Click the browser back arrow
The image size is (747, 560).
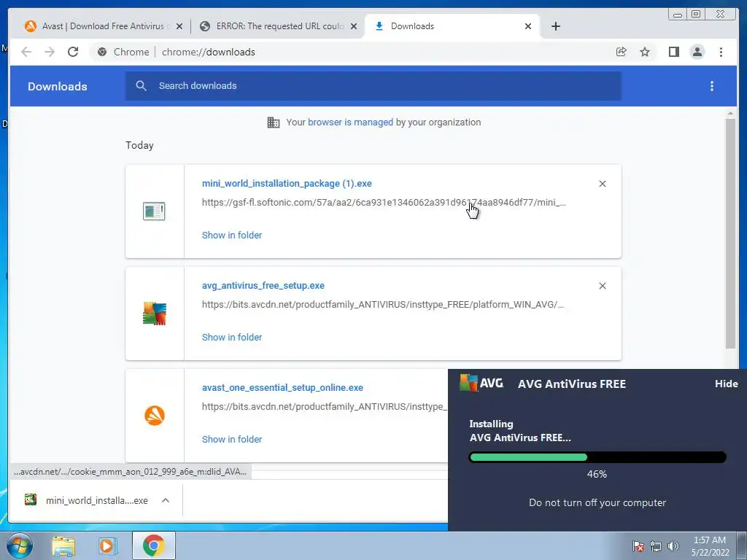[26, 52]
